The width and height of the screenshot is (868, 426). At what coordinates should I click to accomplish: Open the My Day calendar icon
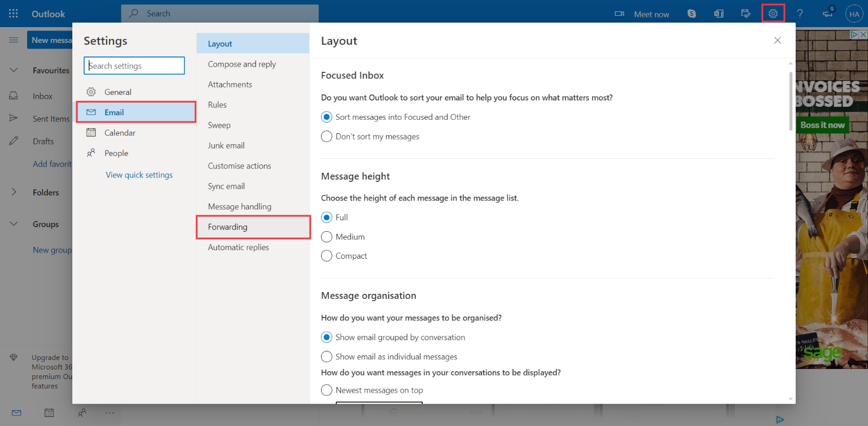tap(745, 13)
